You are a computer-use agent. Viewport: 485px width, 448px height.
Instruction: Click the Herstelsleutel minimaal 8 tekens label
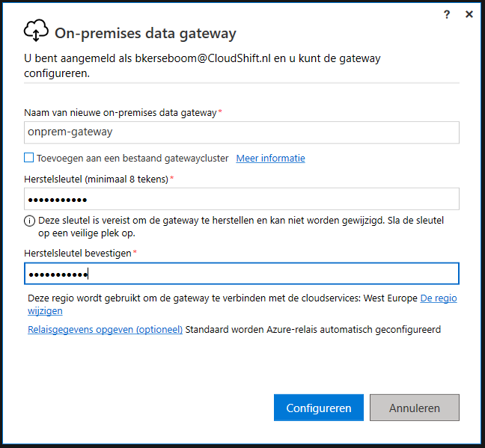tap(97, 179)
